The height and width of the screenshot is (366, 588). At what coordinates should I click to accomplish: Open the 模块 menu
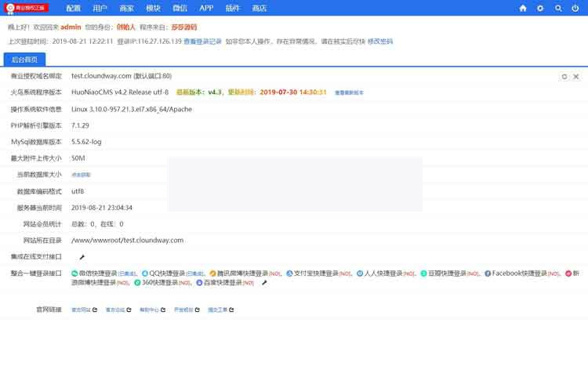pos(152,8)
